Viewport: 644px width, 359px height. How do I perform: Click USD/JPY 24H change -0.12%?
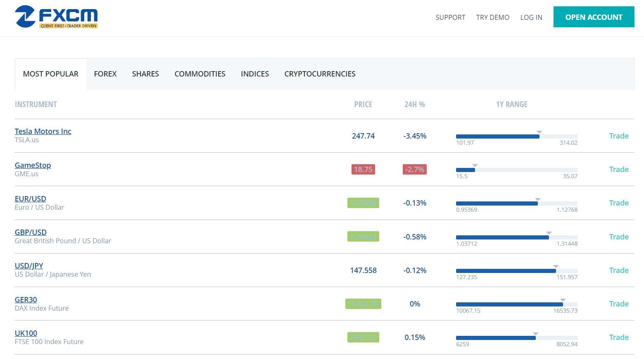pyautogui.click(x=415, y=270)
